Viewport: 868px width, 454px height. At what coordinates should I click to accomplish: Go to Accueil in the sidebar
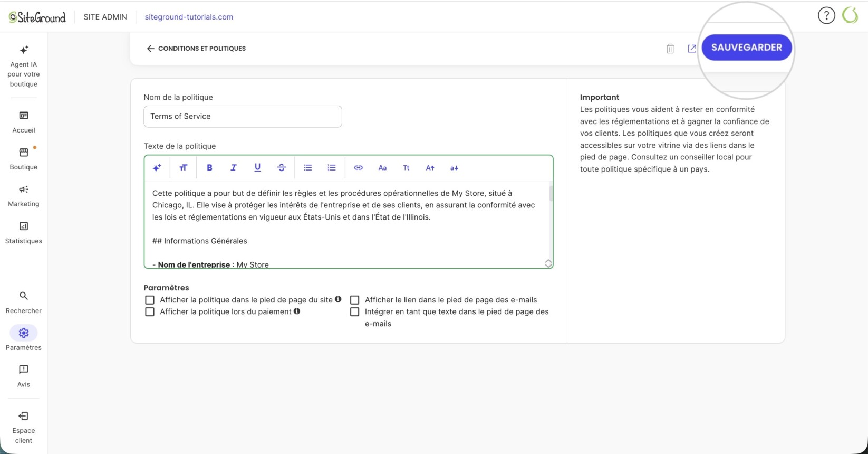(24, 122)
